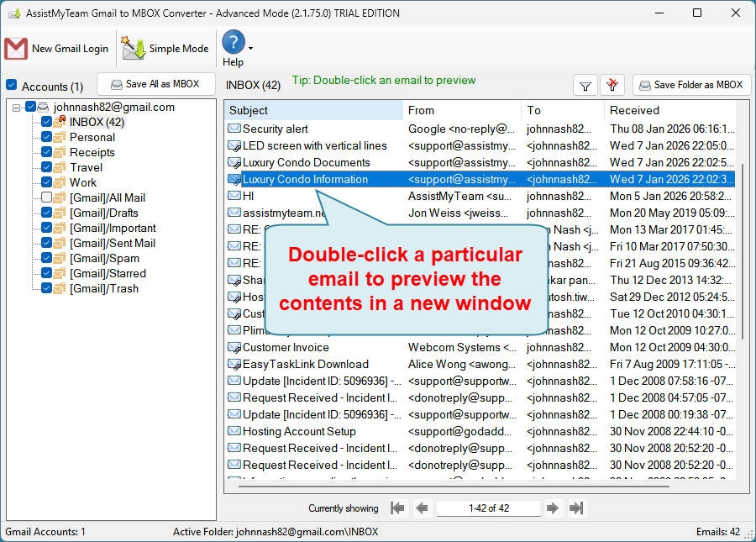Click the filter funnel icon
756x542 pixels.
[x=585, y=85]
